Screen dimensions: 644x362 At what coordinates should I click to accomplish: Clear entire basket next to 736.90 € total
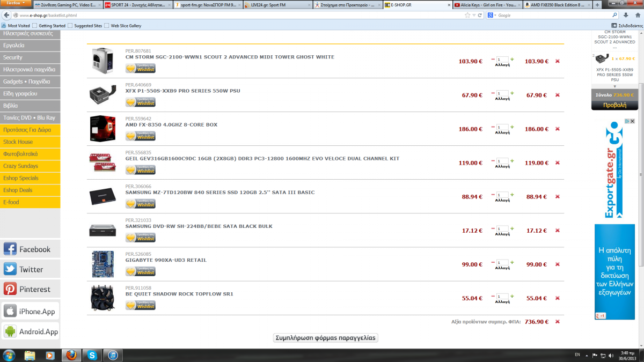[557, 322]
